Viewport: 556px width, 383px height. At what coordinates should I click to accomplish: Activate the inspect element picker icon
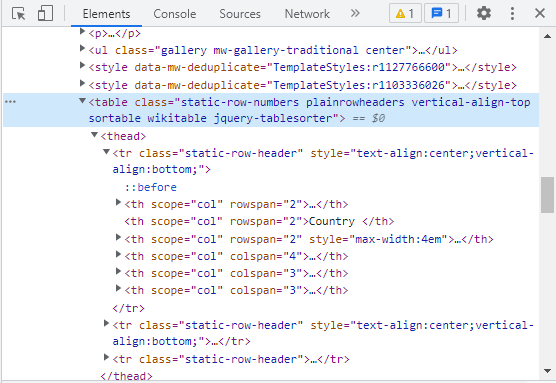click(18, 14)
